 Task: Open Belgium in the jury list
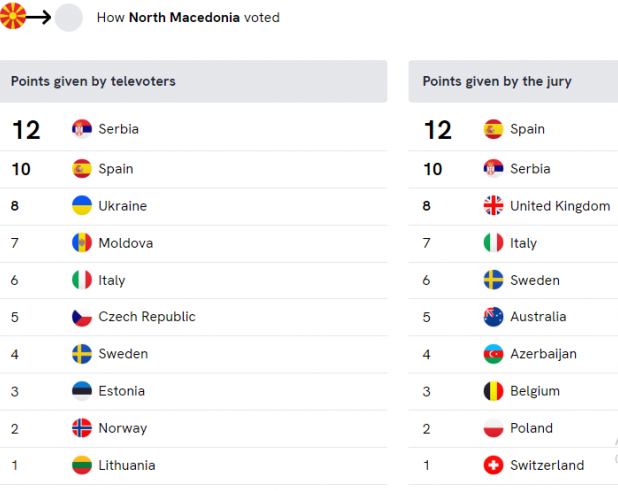click(x=513, y=391)
